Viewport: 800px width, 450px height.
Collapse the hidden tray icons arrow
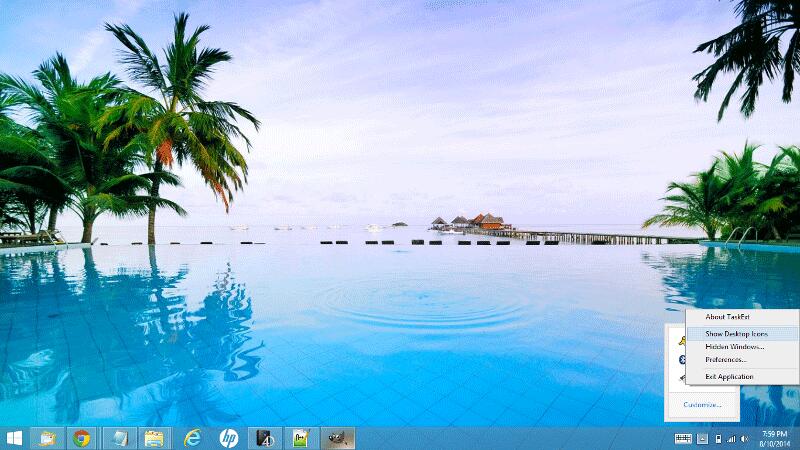point(703,438)
